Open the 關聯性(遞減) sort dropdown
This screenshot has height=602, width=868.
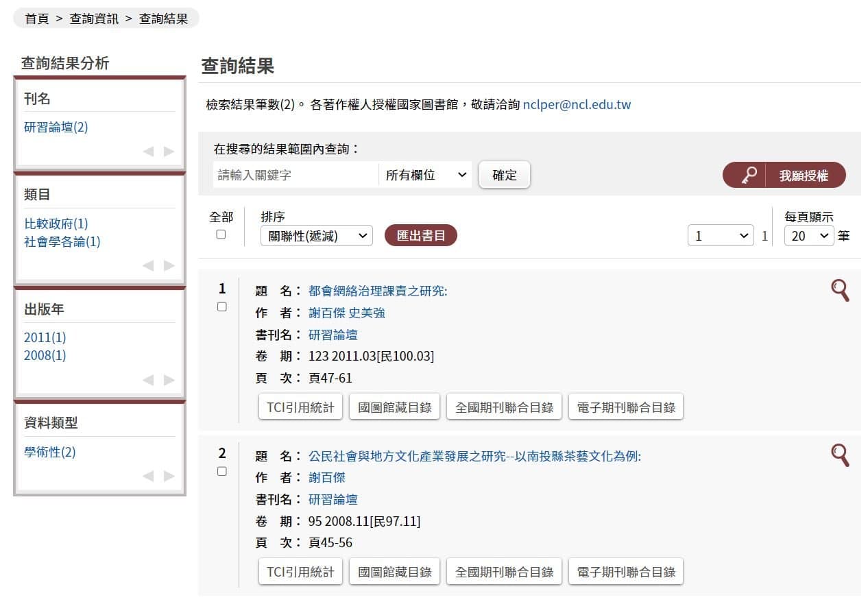[317, 236]
